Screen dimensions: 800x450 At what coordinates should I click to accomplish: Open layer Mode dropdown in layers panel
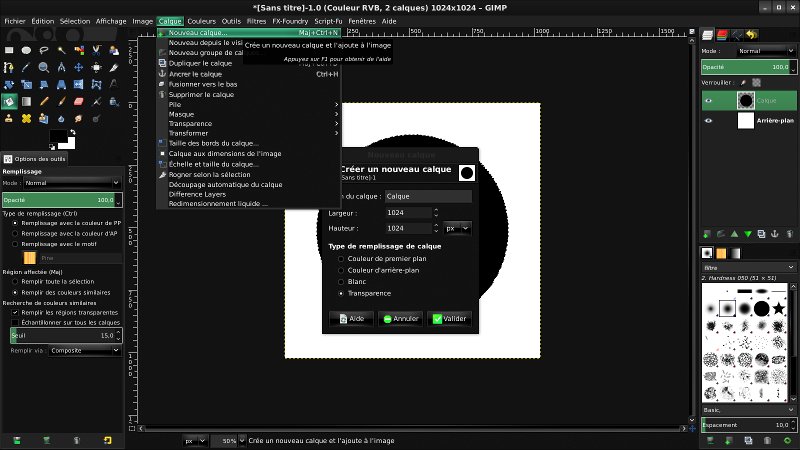coord(765,51)
